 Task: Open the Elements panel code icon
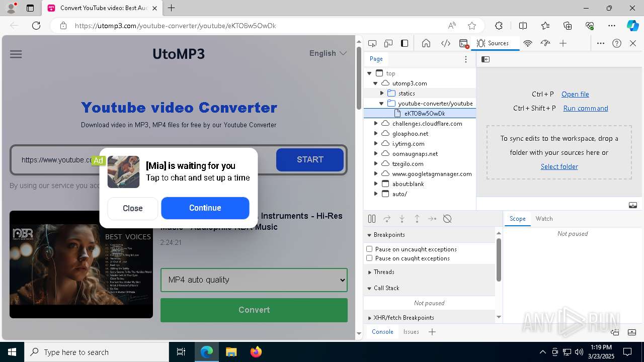[x=445, y=43]
